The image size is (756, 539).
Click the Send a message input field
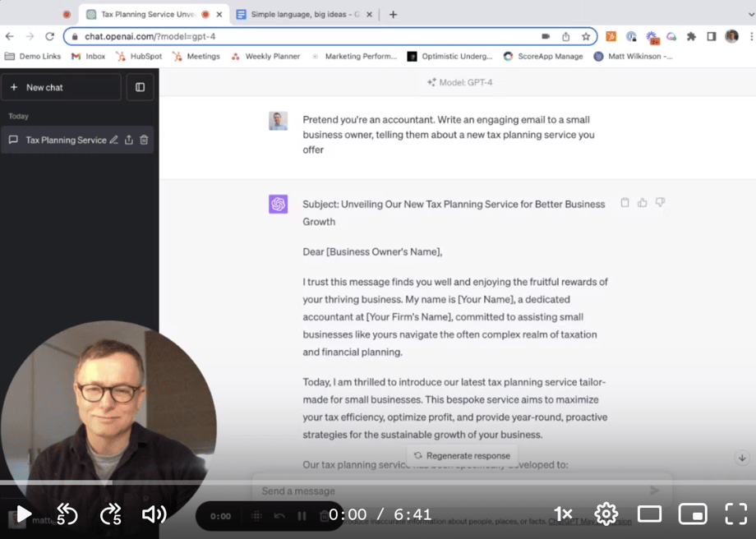click(444, 491)
